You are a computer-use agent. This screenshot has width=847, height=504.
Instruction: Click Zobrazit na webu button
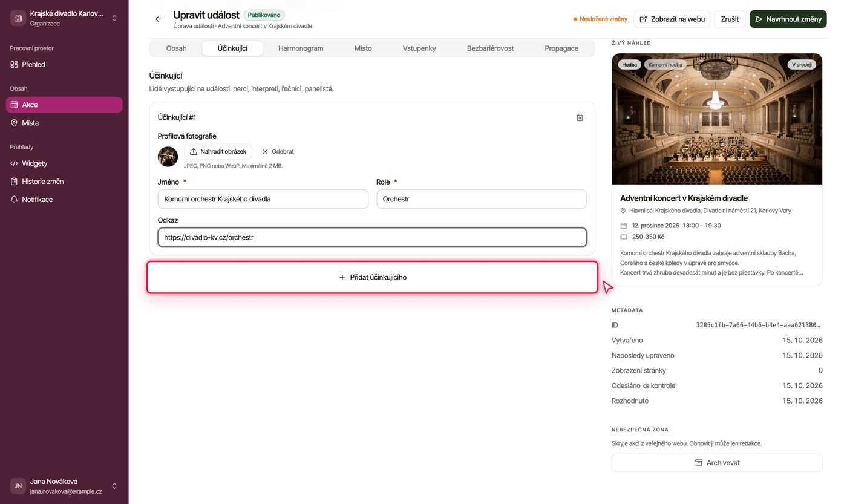672,19
